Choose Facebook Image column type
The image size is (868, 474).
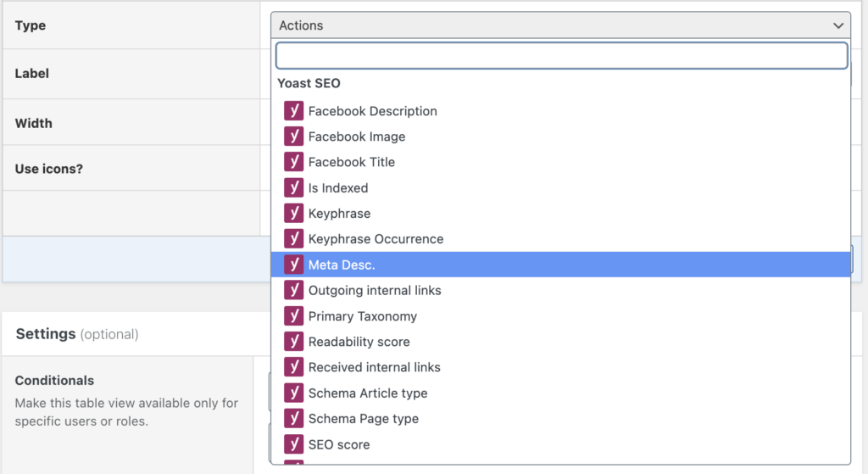tap(560, 137)
